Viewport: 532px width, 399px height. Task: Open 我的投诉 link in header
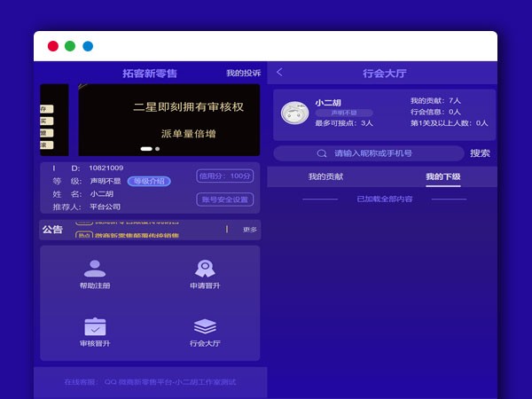coord(243,73)
